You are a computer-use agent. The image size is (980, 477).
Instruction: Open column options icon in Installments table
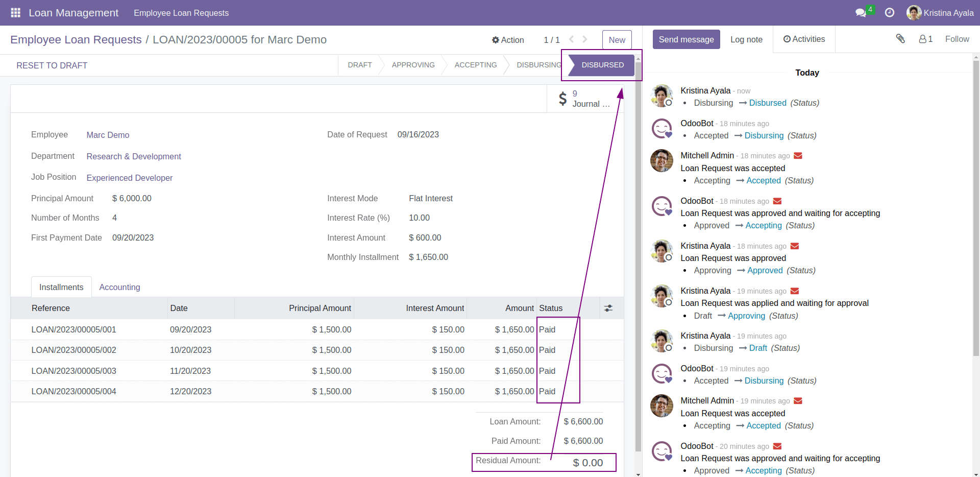tap(608, 308)
